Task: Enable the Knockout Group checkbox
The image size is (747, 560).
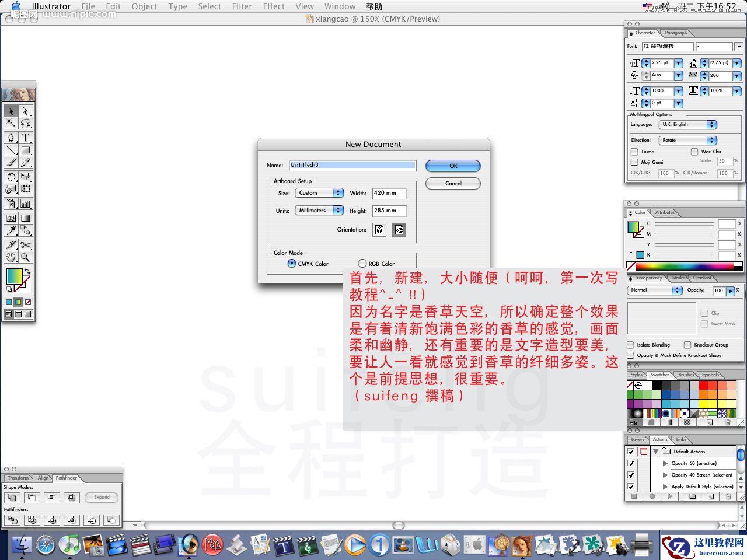Action: pyautogui.click(x=687, y=345)
